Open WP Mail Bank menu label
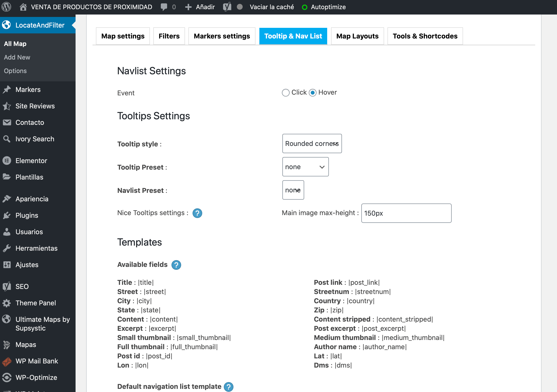The image size is (557, 392). [x=37, y=361]
